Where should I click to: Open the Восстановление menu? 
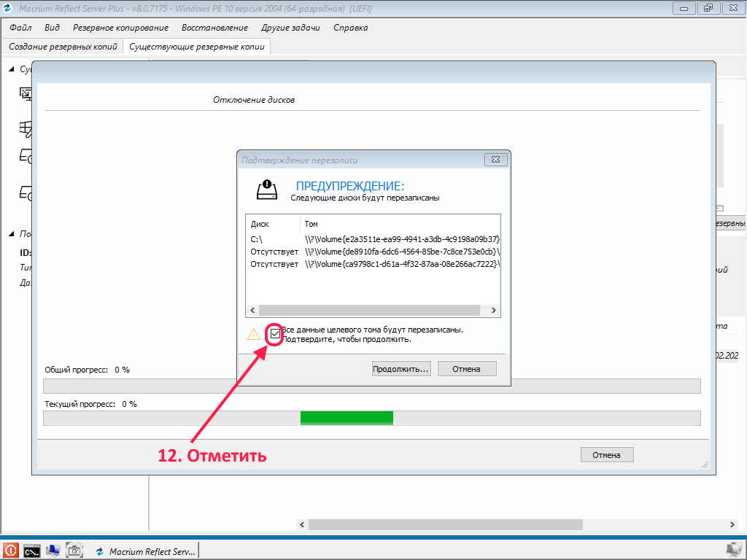215,28
